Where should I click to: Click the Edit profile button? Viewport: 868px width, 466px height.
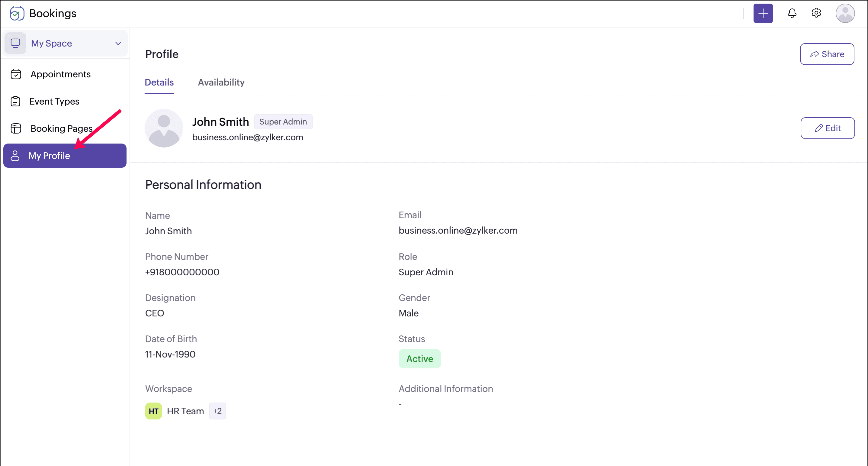tap(828, 128)
